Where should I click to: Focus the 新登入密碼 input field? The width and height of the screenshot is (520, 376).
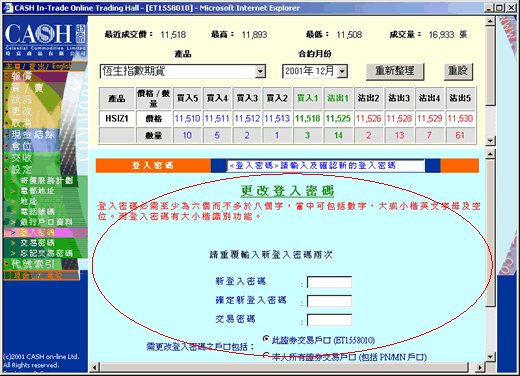click(x=329, y=282)
